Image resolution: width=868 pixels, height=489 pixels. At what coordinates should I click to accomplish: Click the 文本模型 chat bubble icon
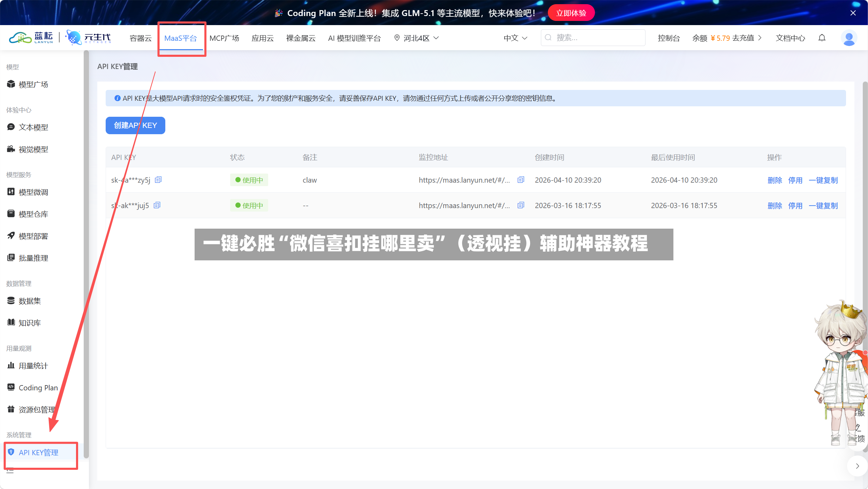[x=11, y=127]
